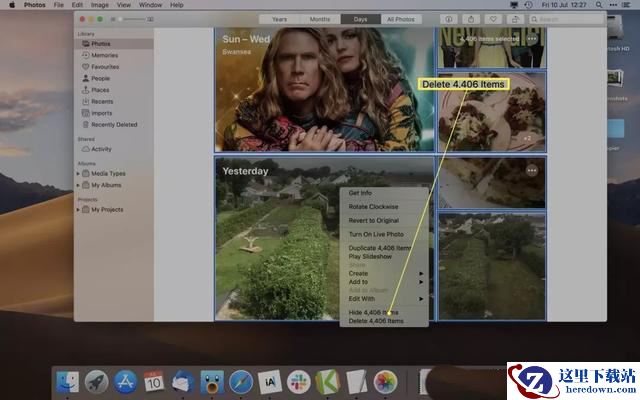Open the File menu
The width and height of the screenshot is (640, 400).
pyautogui.click(x=59, y=5)
